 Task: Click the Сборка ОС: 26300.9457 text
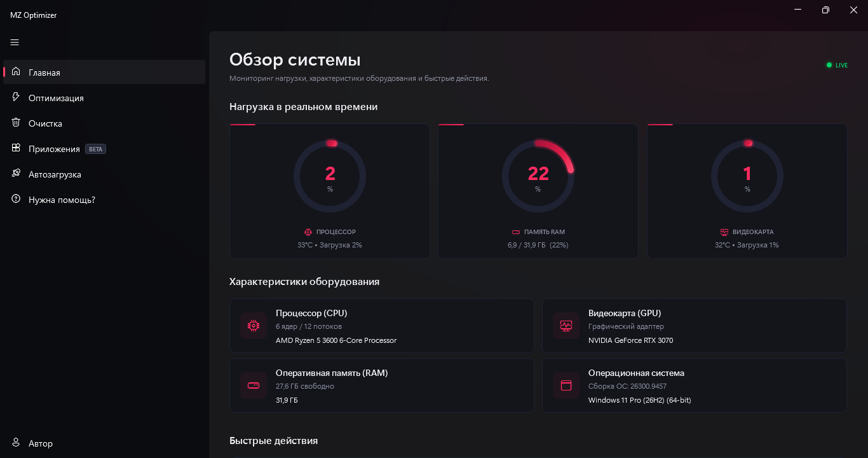[628, 386]
